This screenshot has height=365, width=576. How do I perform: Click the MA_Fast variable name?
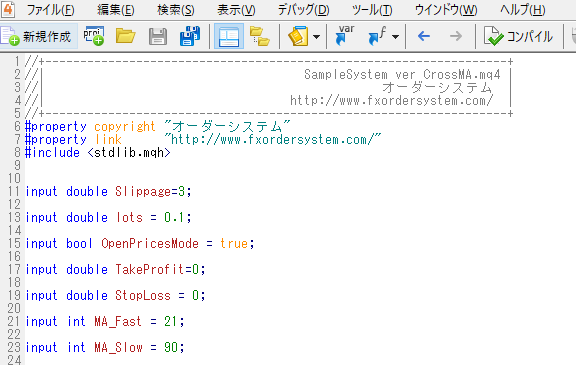pyautogui.click(x=118, y=322)
